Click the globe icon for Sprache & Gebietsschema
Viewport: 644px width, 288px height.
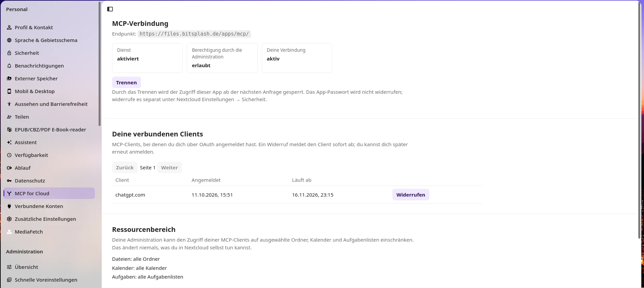tap(9, 40)
